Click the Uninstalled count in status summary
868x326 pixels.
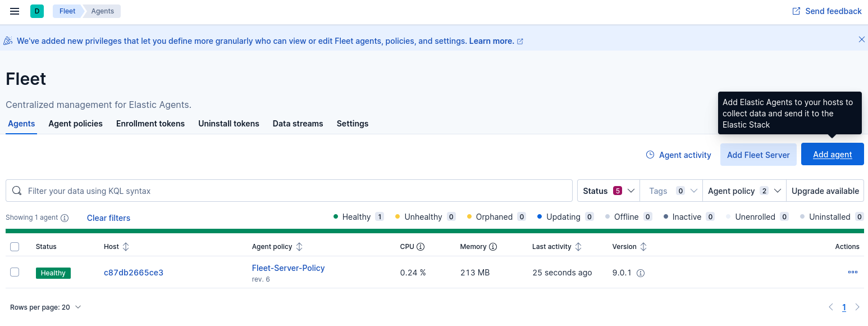pos(859,217)
